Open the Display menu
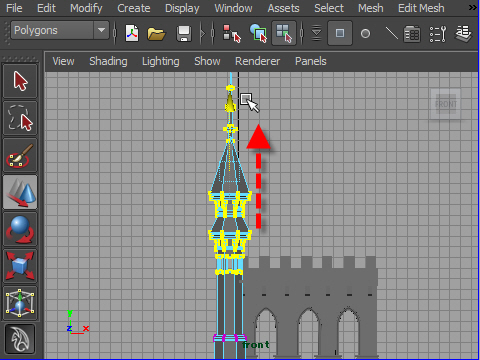This screenshot has width=480, height=360. 182,8
